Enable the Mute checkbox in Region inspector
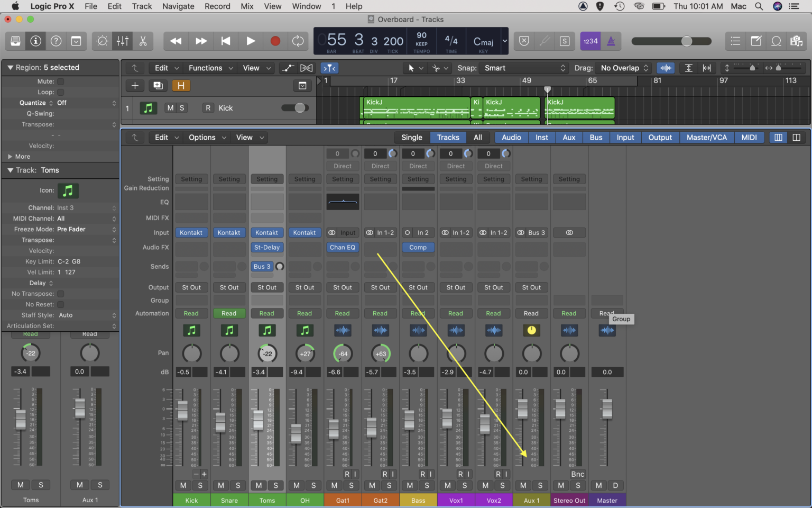Image resolution: width=812 pixels, height=508 pixels. [61, 81]
